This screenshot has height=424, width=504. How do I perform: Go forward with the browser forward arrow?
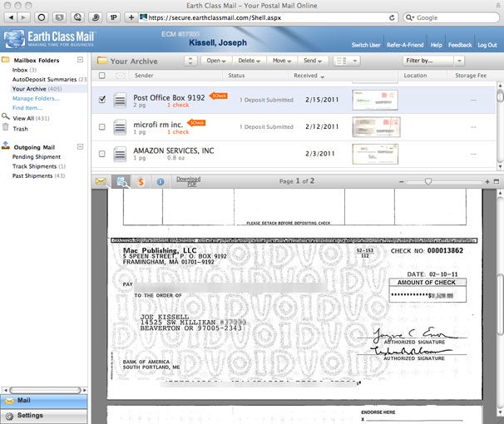click(23, 17)
